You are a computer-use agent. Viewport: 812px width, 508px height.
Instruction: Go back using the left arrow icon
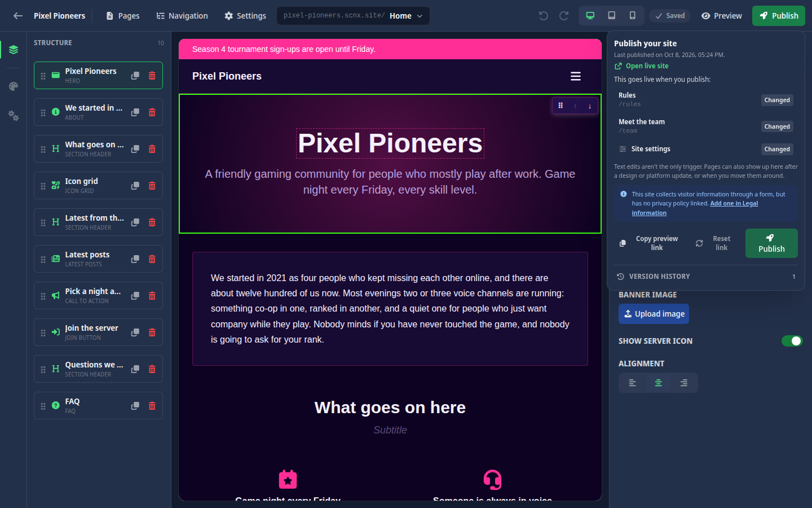[18, 16]
